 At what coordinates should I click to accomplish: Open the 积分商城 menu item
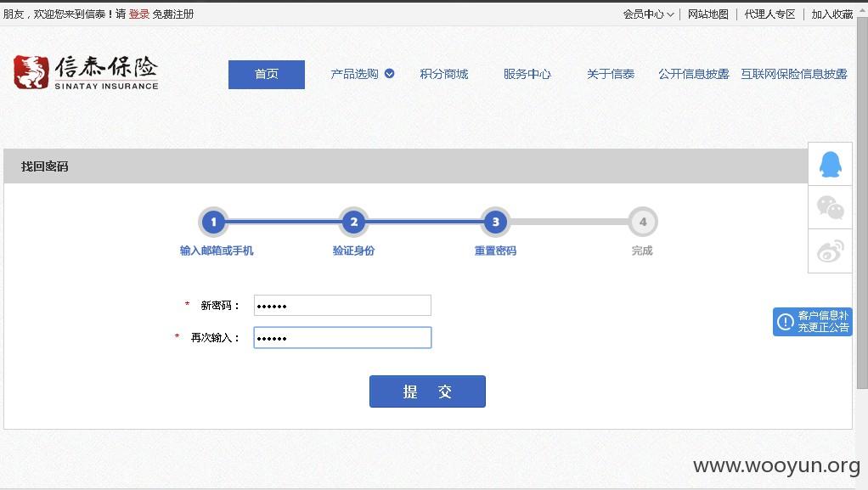pyautogui.click(x=444, y=74)
